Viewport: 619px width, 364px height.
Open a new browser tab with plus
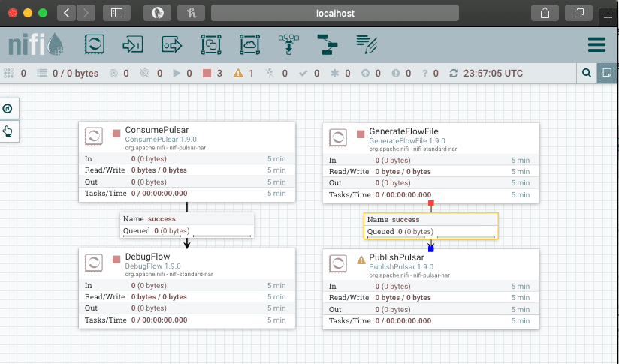click(x=608, y=18)
